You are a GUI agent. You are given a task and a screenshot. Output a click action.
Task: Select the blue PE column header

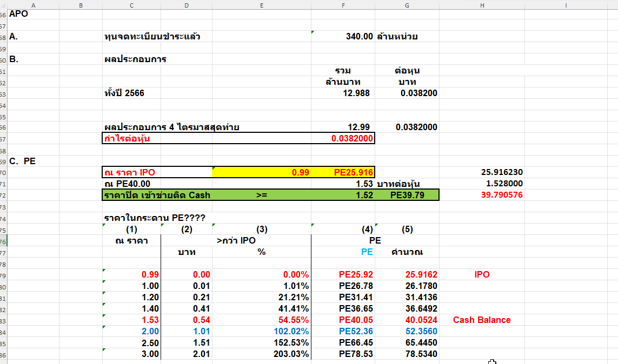point(343,252)
